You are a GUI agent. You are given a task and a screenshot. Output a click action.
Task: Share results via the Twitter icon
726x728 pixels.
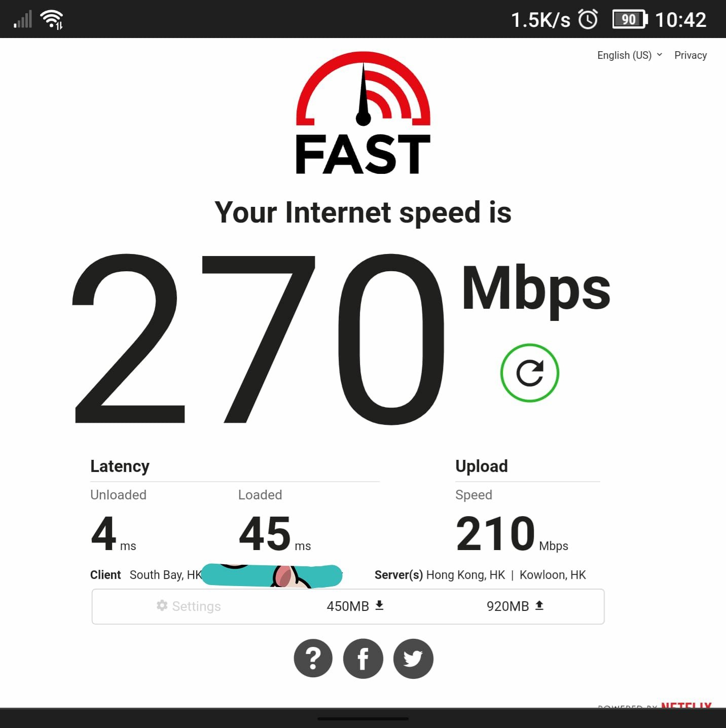tap(413, 659)
